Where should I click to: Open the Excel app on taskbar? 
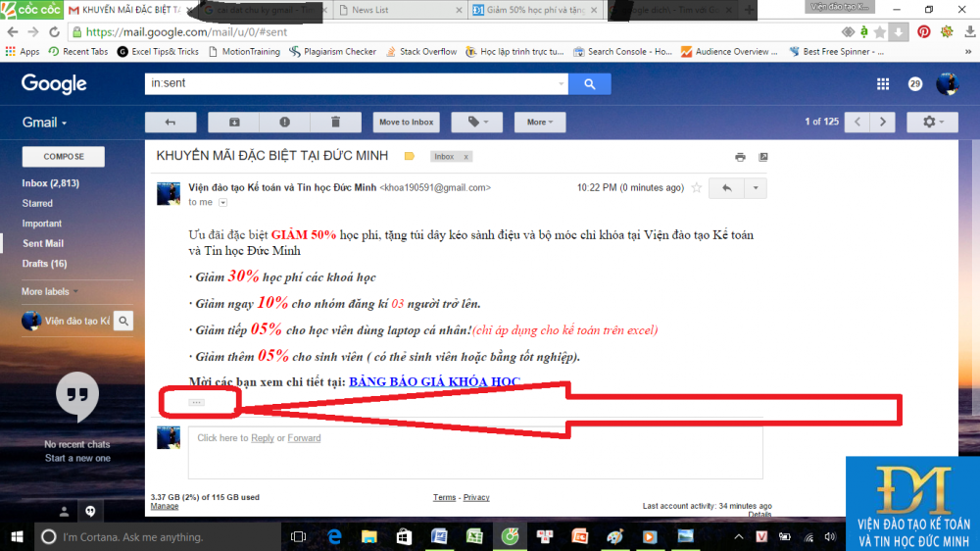click(x=474, y=536)
